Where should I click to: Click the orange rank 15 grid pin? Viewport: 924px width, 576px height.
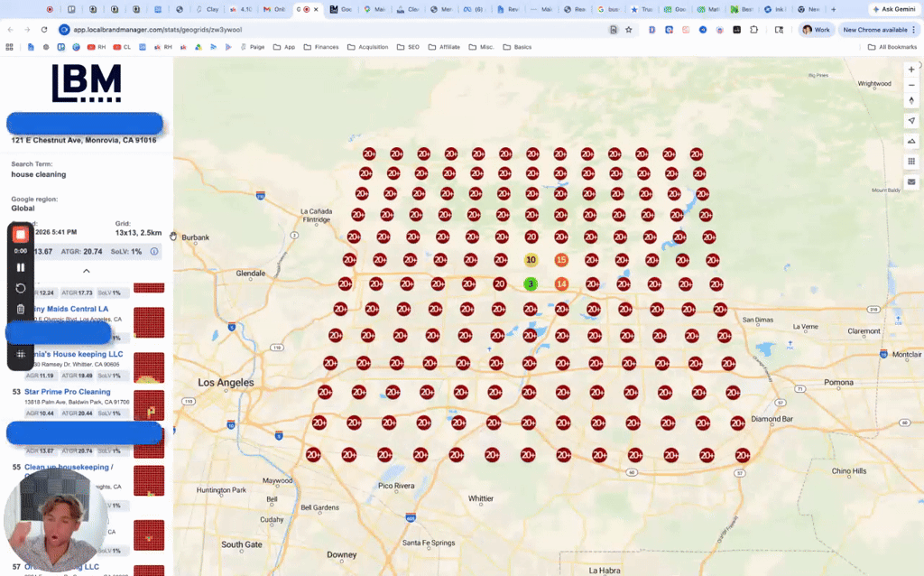(x=561, y=260)
